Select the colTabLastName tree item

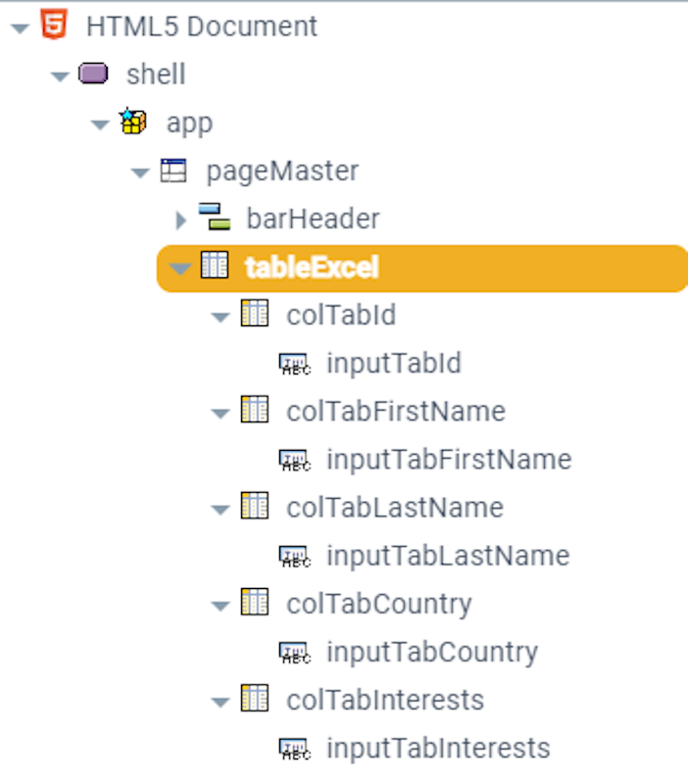[395, 508]
